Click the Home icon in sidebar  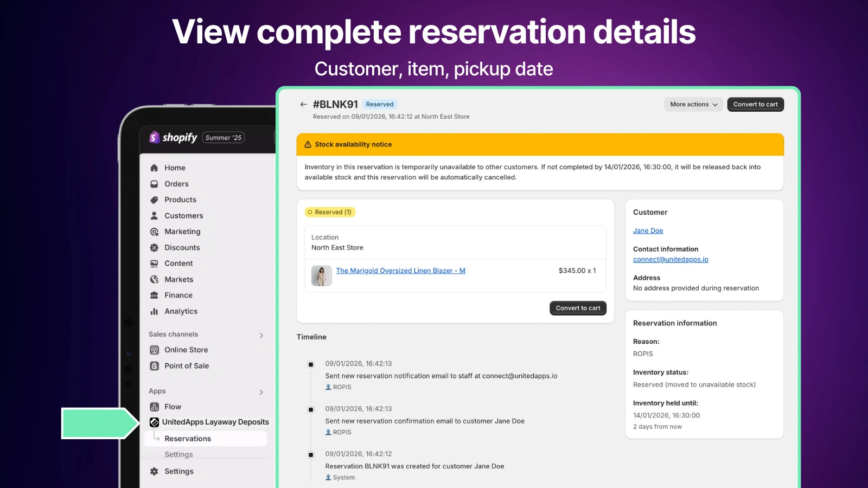154,168
